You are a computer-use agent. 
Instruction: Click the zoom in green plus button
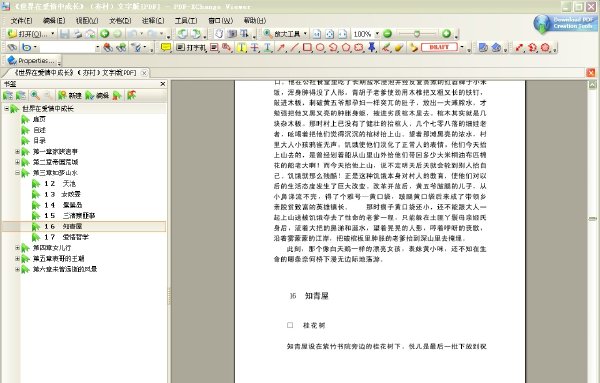point(446,34)
